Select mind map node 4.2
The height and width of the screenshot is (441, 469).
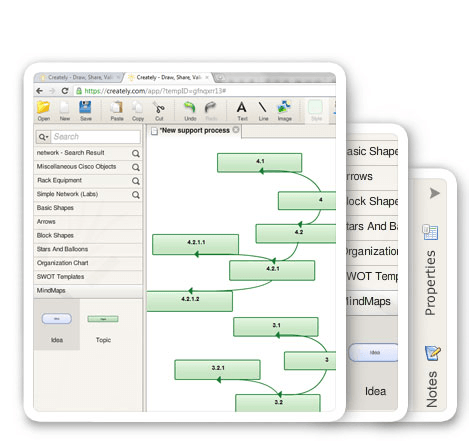coord(296,234)
